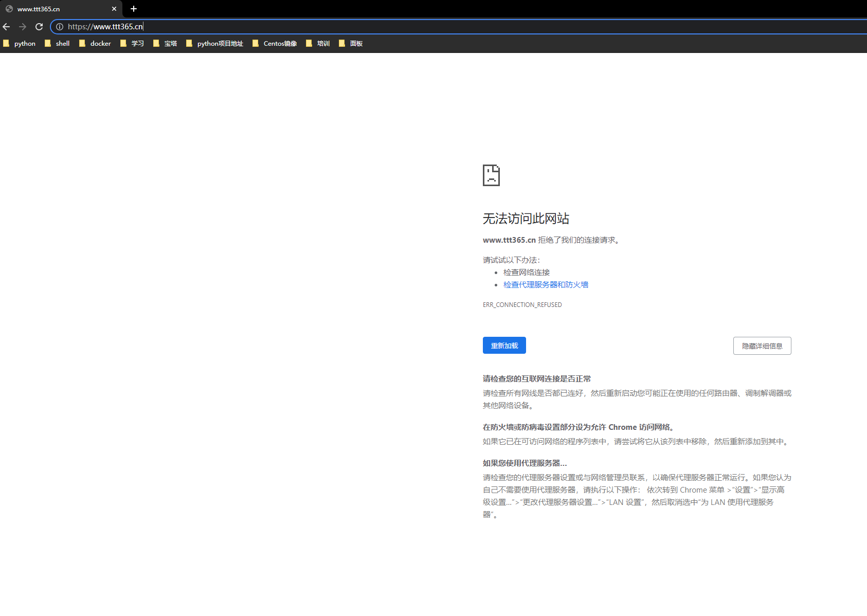
Task: Close the www.ttt365.cn tab
Action: coord(114,9)
